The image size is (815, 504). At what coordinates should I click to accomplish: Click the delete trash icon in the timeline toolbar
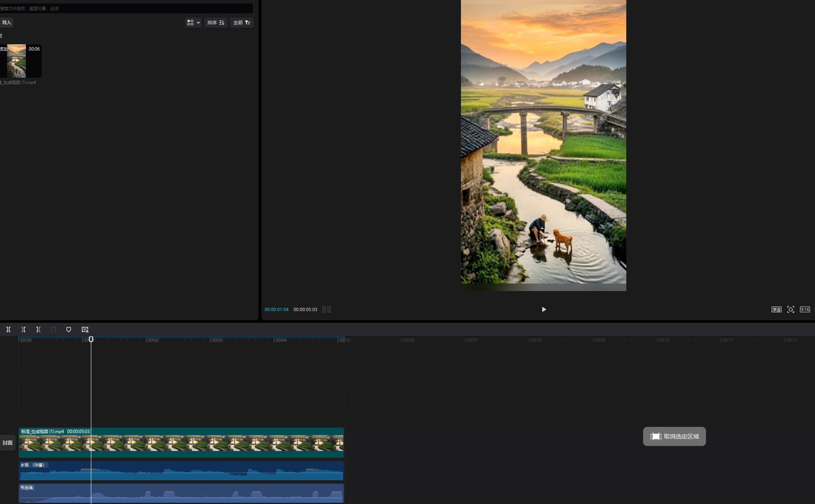tap(53, 329)
